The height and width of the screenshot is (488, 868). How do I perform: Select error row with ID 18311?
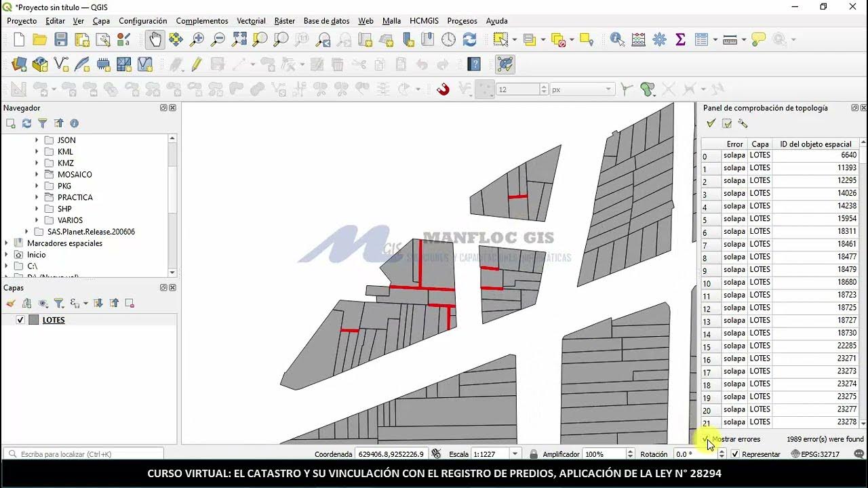[x=780, y=232]
